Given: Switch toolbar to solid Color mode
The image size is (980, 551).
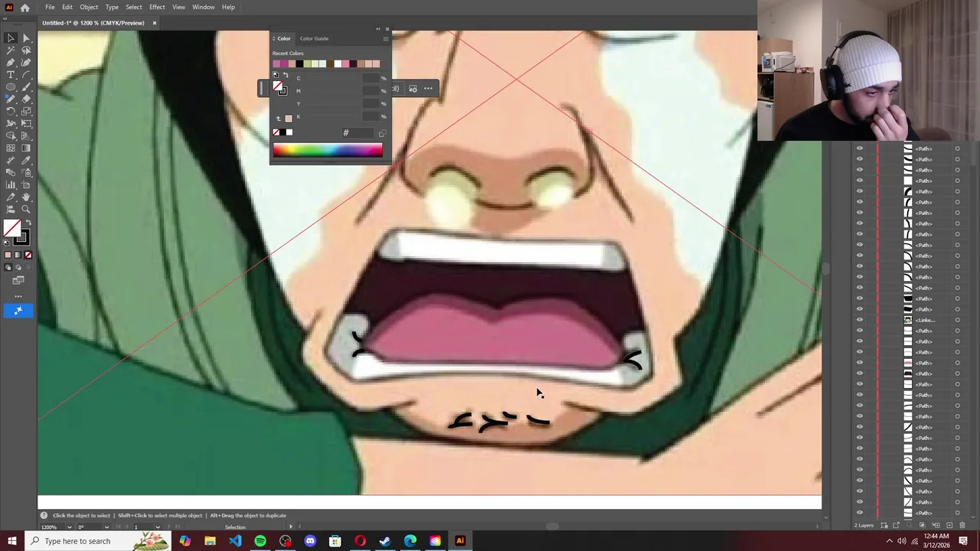Looking at the screenshot, I should pos(8,255).
